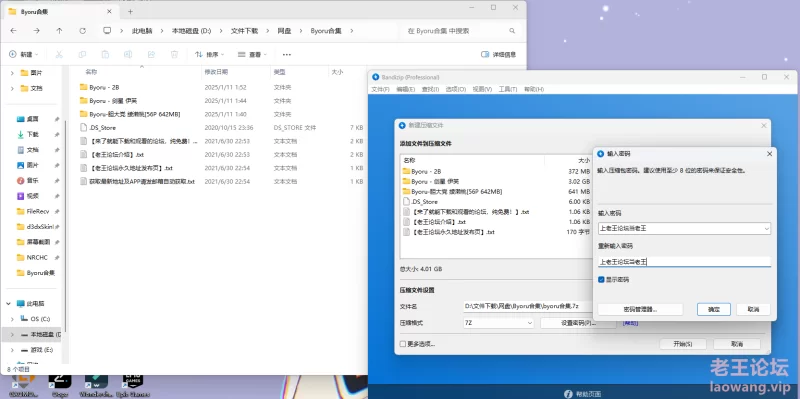This screenshot has width=800, height=399.
Task: Click 确定 in the password dialog
Action: (714, 309)
